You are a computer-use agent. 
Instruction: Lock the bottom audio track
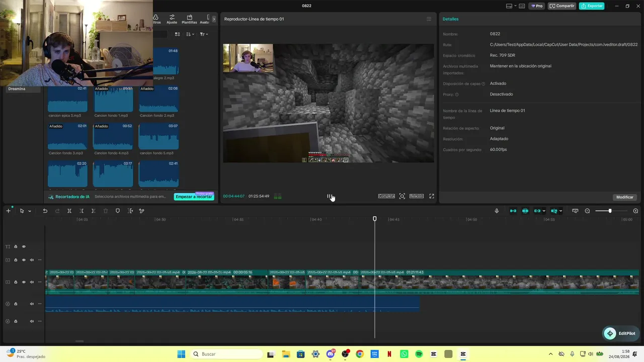tap(16, 321)
